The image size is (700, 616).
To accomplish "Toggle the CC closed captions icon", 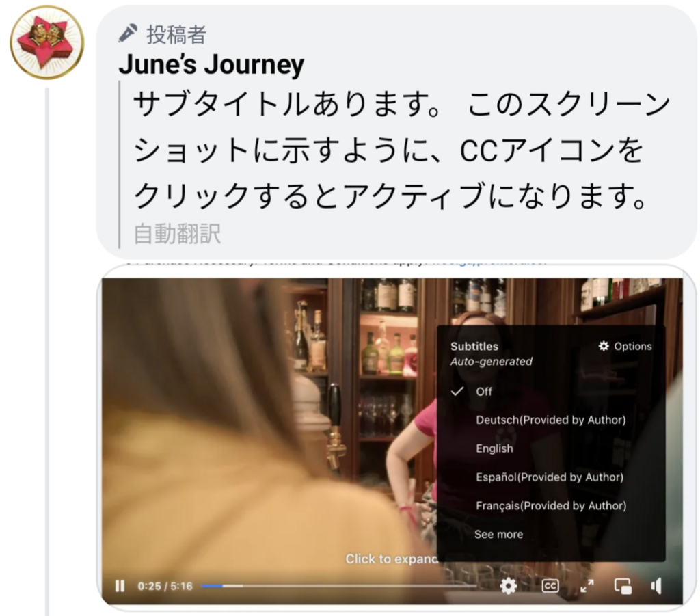I will coord(550,586).
